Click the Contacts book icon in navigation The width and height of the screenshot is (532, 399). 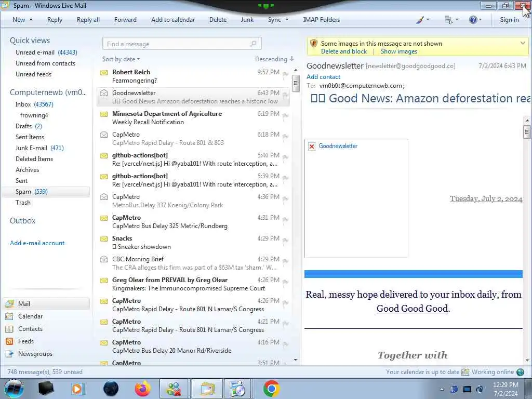coord(9,329)
